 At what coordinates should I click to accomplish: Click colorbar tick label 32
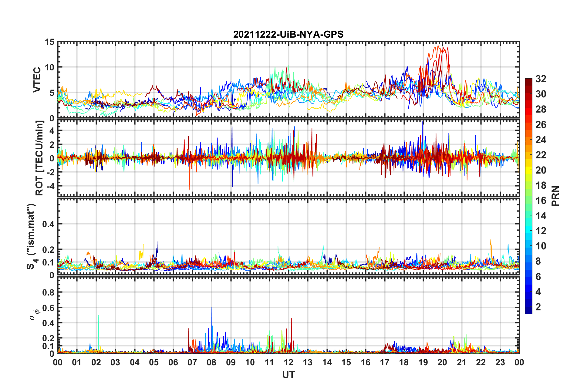pyautogui.click(x=541, y=79)
